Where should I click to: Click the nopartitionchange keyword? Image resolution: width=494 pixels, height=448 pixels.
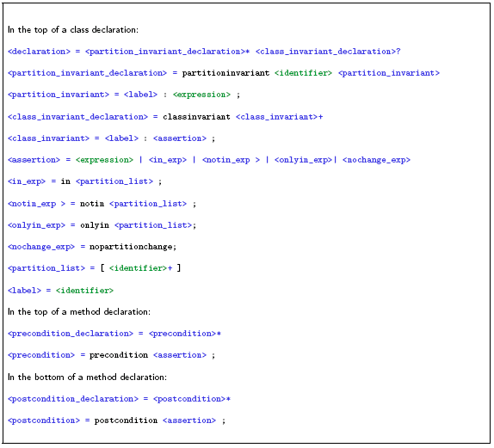click(131, 247)
